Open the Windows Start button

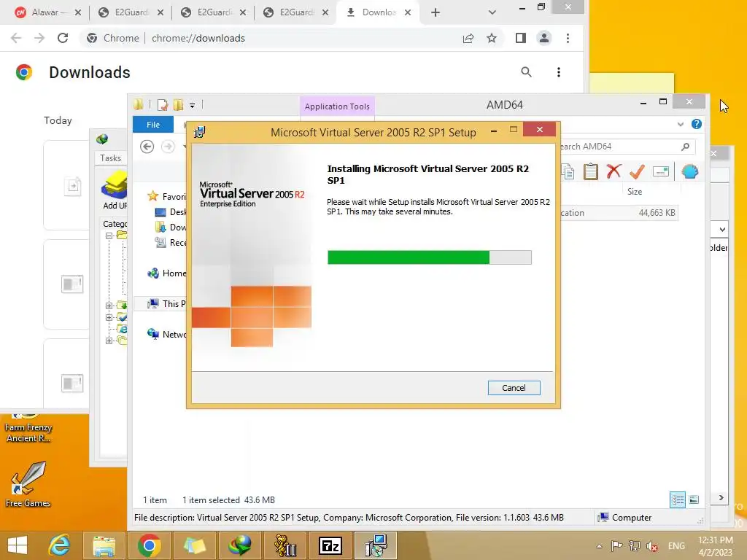point(18,545)
